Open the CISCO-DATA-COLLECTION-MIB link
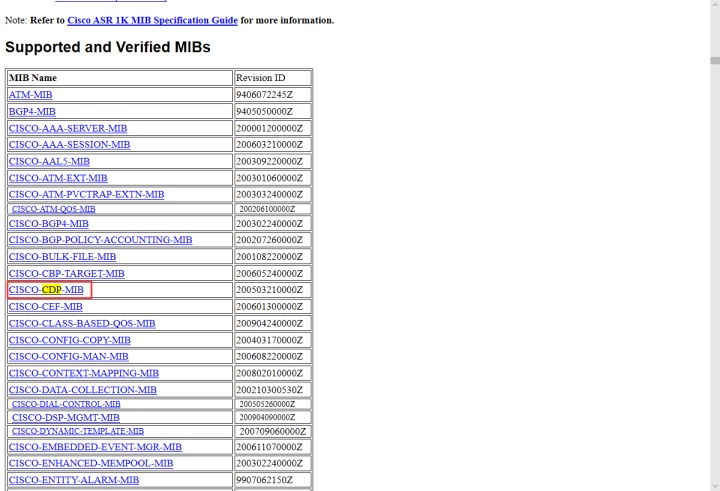This screenshot has height=491, width=720. pos(83,390)
